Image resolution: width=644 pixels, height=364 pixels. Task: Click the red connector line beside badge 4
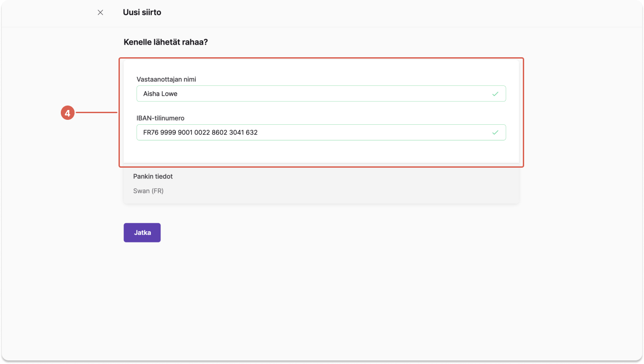[x=96, y=113]
